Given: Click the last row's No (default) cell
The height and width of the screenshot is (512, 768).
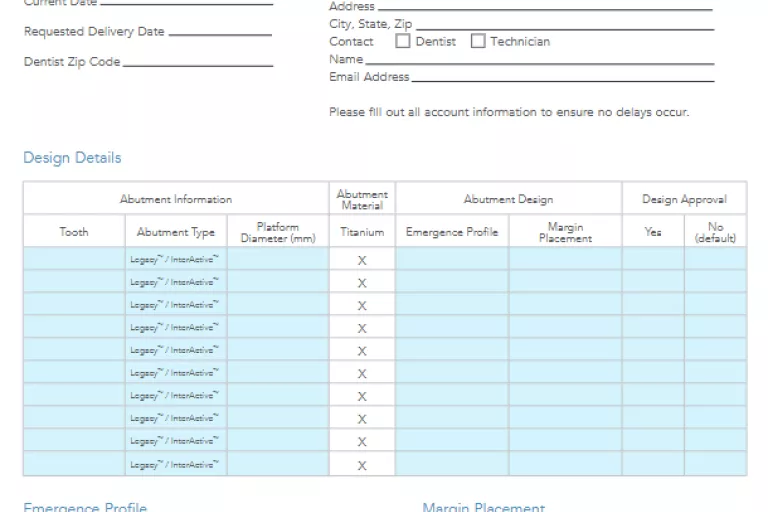Looking at the screenshot, I should pyautogui.click(x=716, y=463).
